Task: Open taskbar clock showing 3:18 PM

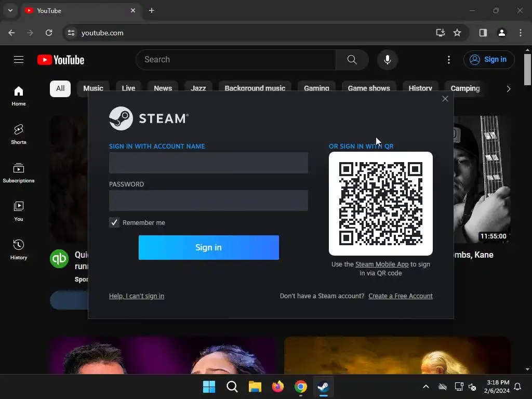Action: [x=497, y=387]
